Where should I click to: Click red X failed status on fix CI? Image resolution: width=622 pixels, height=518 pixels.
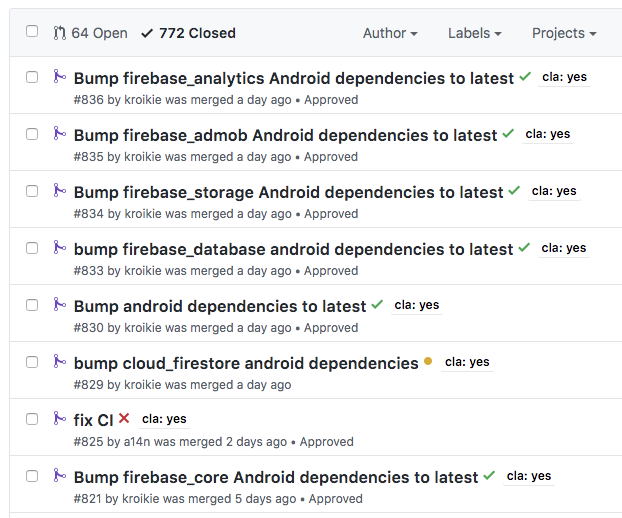tap(124, 418)
